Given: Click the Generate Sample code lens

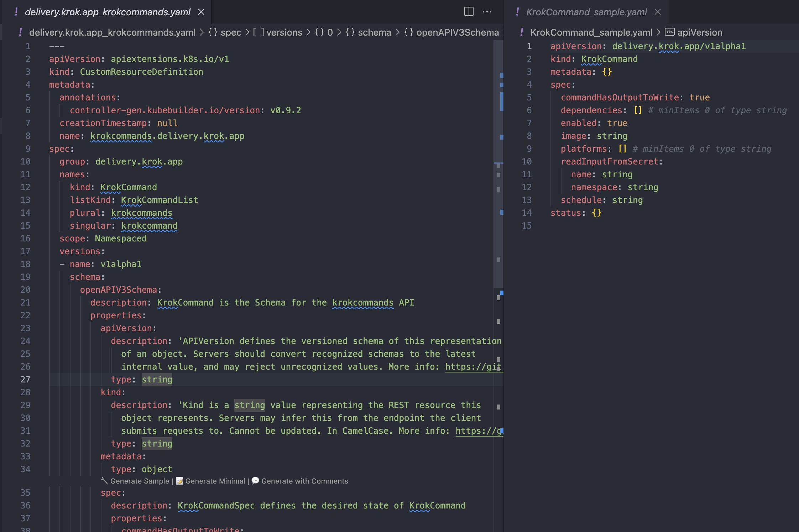Looking at the screenshot, I should point(140,481).
